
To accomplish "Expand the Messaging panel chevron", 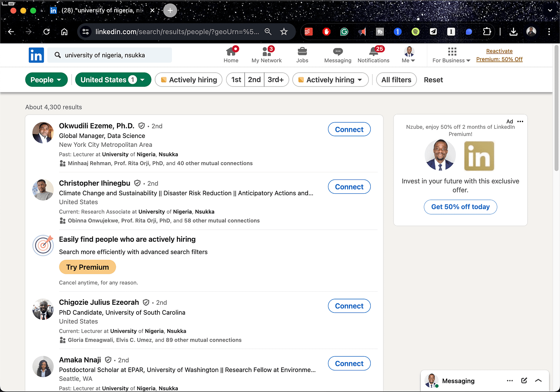I will [538, 380].
